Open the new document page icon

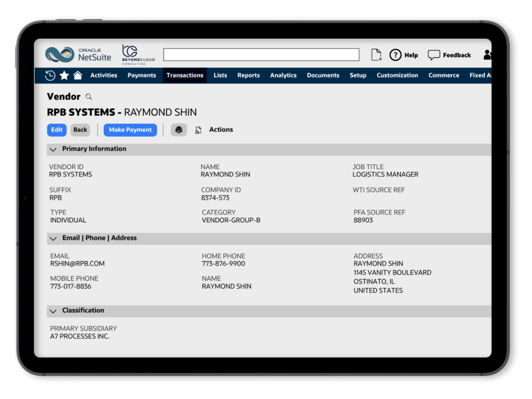point(376,55)
